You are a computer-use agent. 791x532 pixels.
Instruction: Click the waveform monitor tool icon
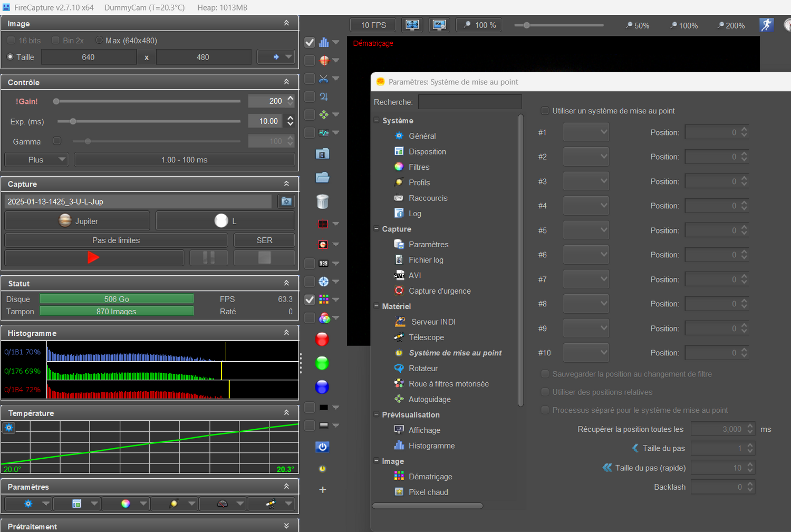[x=324, y=132]
